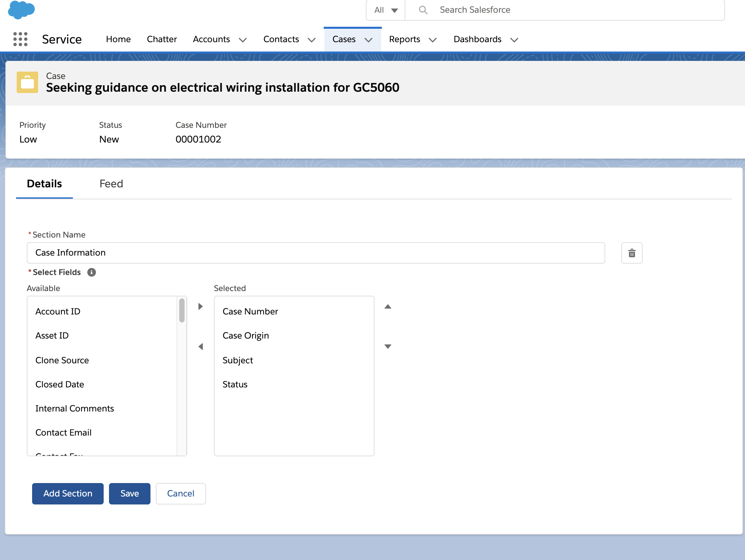This screenshot has height=560, width=745.
Task: Open the Chatter tab
Action: pyautogui.click(x=162, y=39)
